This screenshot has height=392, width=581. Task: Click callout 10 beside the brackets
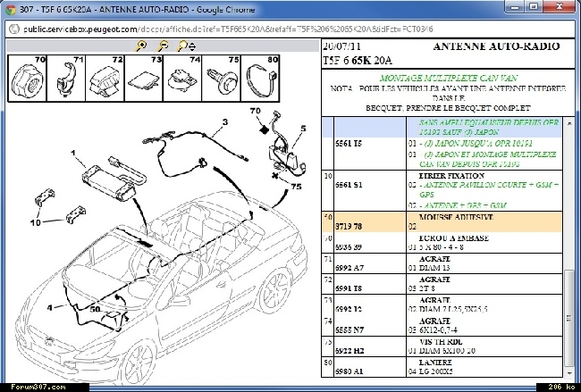[x=35, y=223]
